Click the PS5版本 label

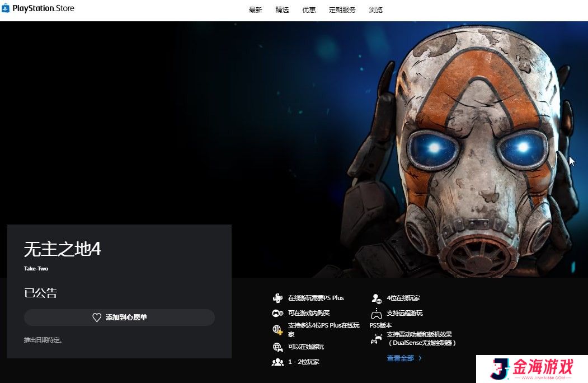[380, 325]
